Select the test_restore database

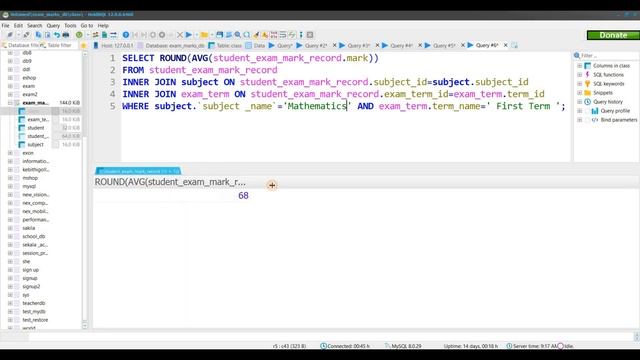pos(35,320)
